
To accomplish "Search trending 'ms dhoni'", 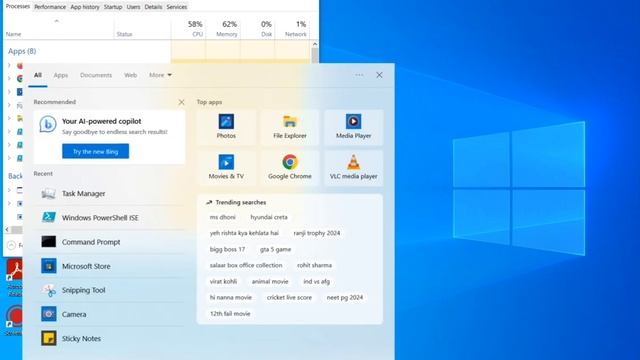I will [x=222, y=217].
